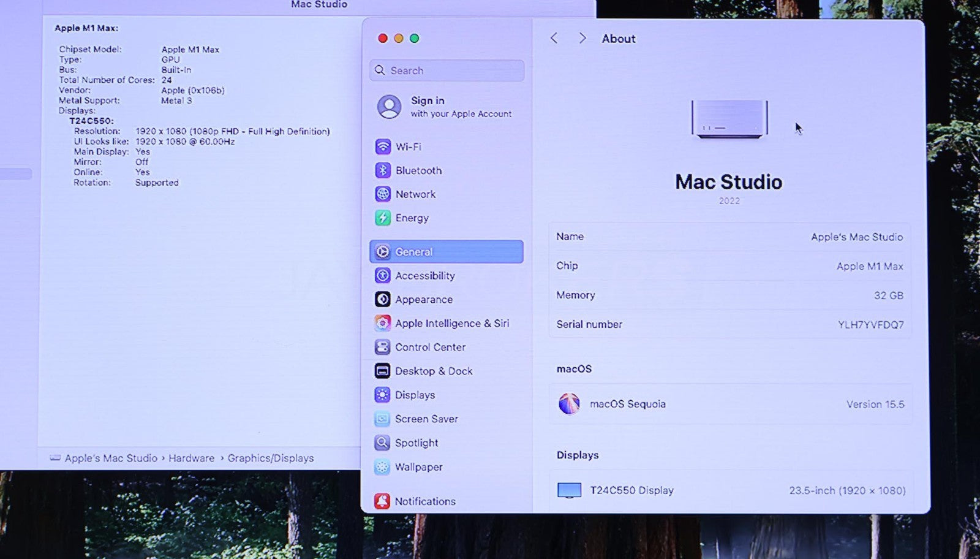
Task: Open Wi-Fi settings icon in sidebar
Action: click(383, 146)
